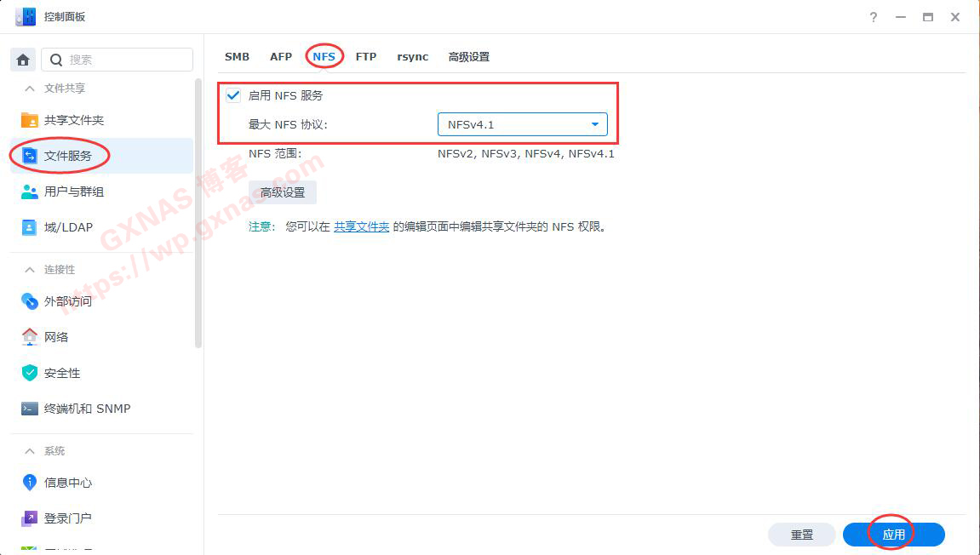
Task: Follow the 共享文件夹 hyperlink in note
Action: pyautogui.click(x=361, y=227)
